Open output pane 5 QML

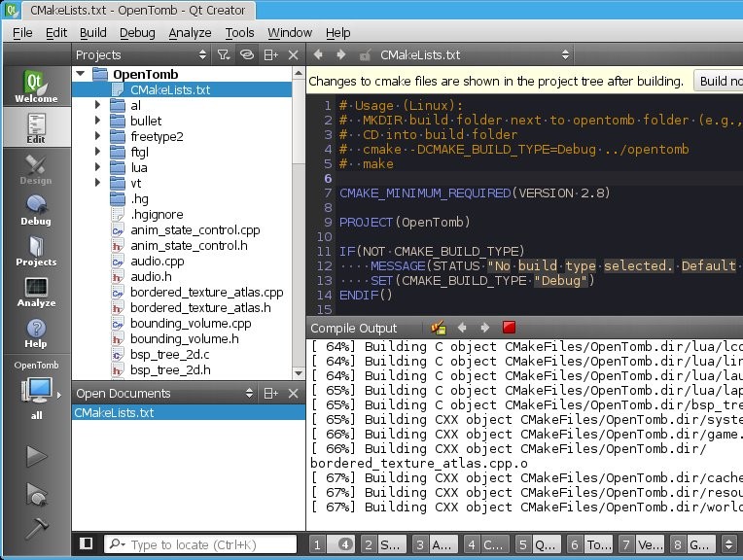538,544
